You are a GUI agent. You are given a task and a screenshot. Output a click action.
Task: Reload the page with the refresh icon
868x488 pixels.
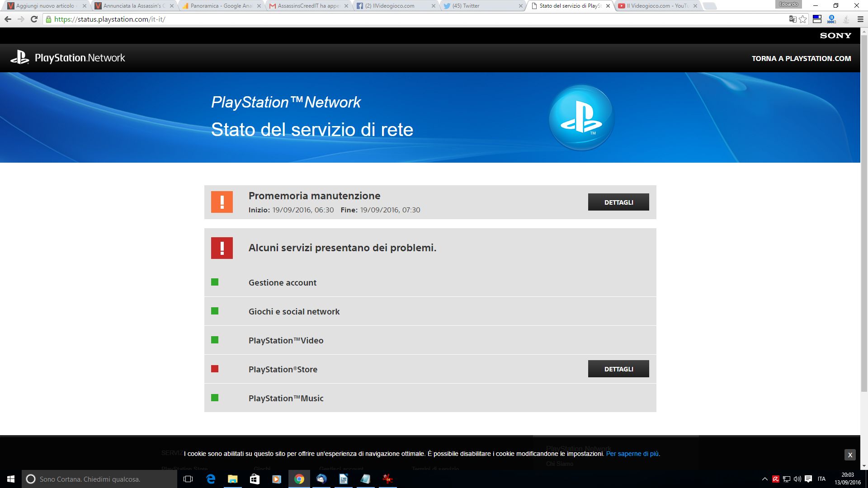34,19
